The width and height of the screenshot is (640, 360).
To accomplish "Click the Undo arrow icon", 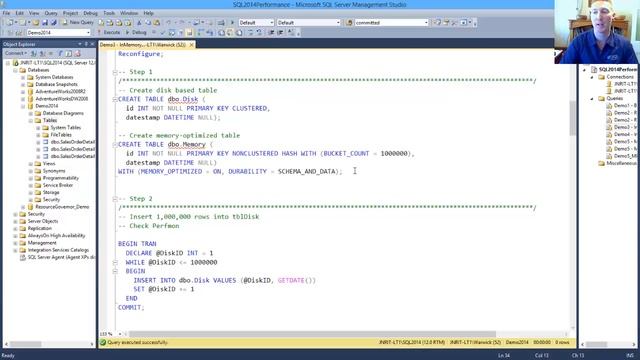I will [x=168, y=22].
